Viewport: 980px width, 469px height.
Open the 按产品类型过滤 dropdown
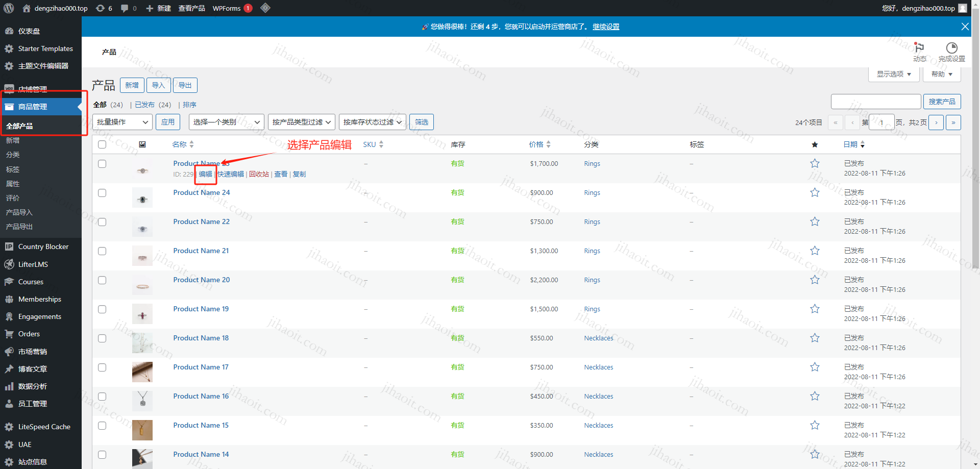[302, 122]
